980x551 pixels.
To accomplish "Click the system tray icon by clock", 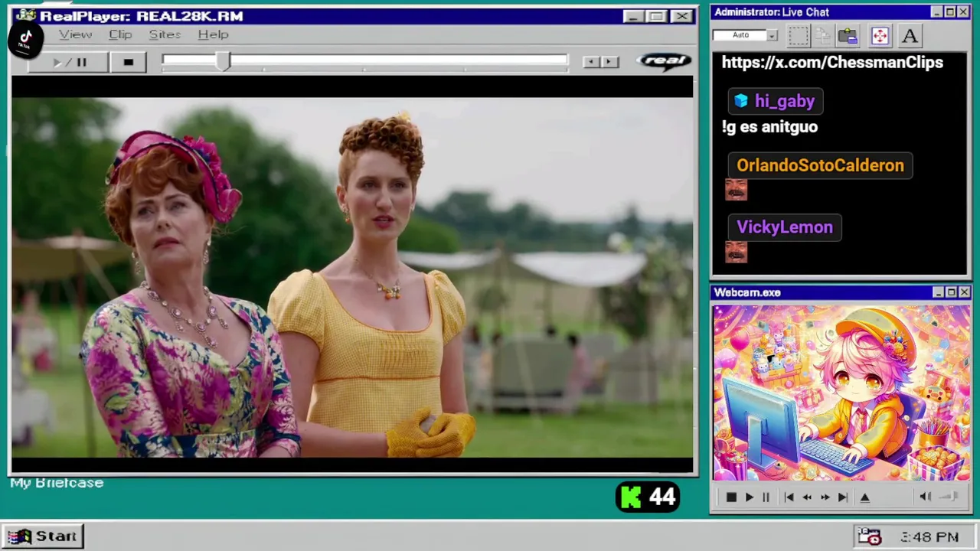I will click(x=869, y=536).
